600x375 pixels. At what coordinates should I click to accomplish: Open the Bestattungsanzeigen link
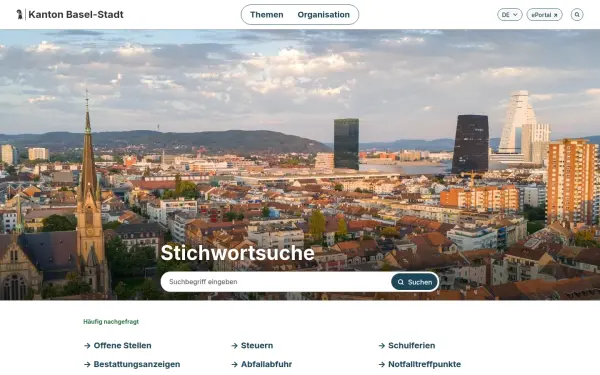(x=132, y=364)
